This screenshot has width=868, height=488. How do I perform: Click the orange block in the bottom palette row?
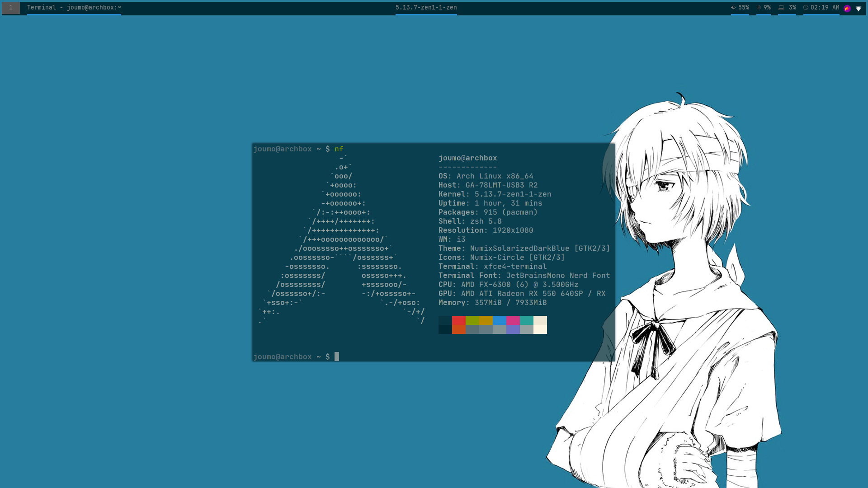click(458, 329)
